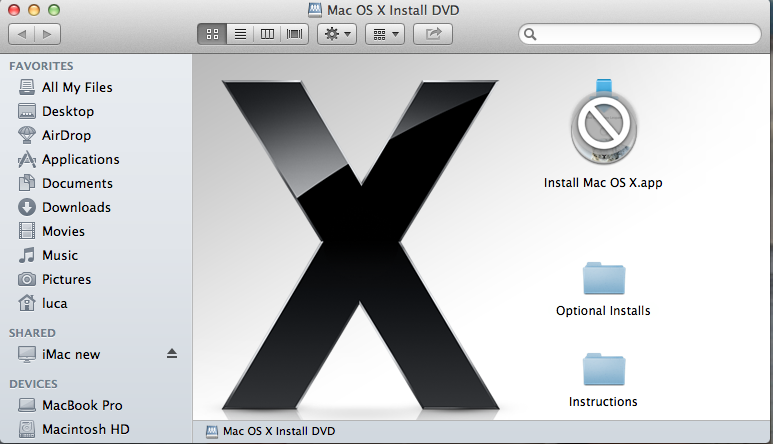Open the gear Action menu
This screenshot has width=773, height=444.
tap(337, 34)
